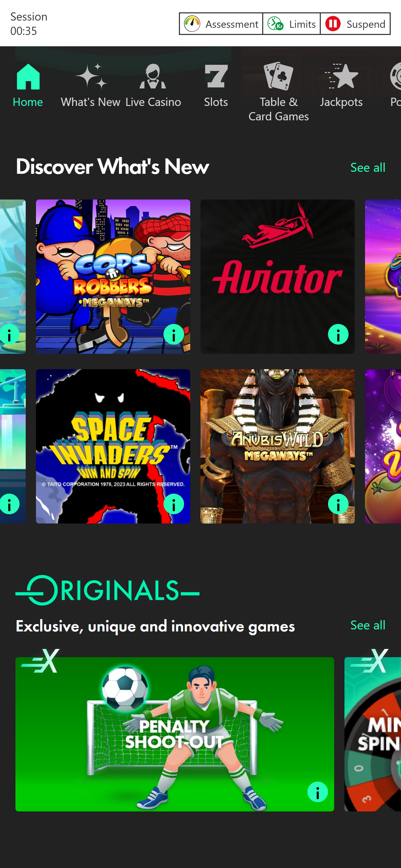Open the Space Invaders Win and Spin tile

(113, 446)
